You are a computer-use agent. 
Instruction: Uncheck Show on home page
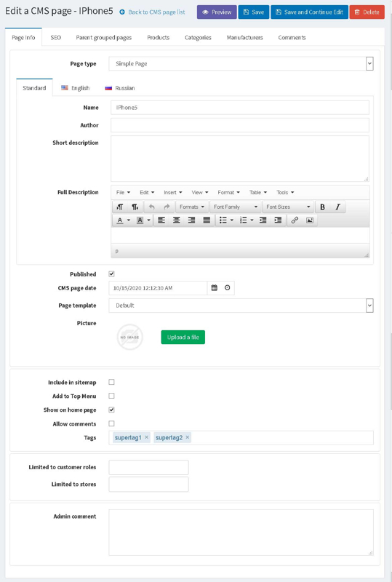coord(111,410)
